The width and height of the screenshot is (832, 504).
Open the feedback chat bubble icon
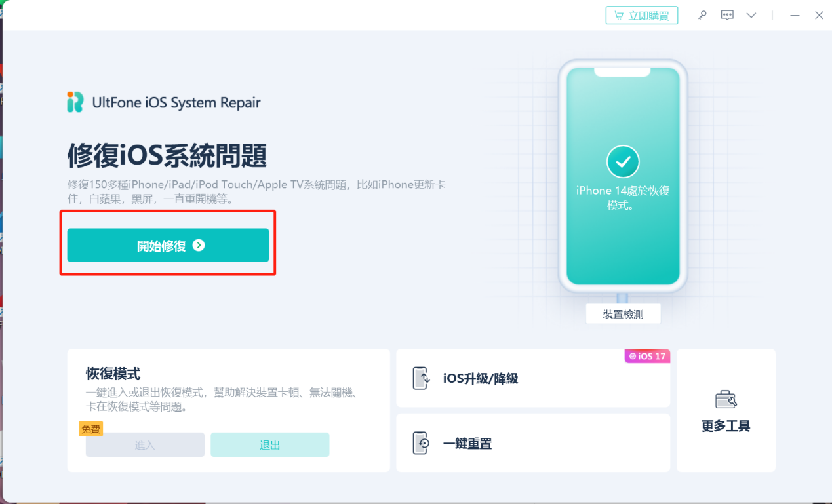tap(726, 14)
